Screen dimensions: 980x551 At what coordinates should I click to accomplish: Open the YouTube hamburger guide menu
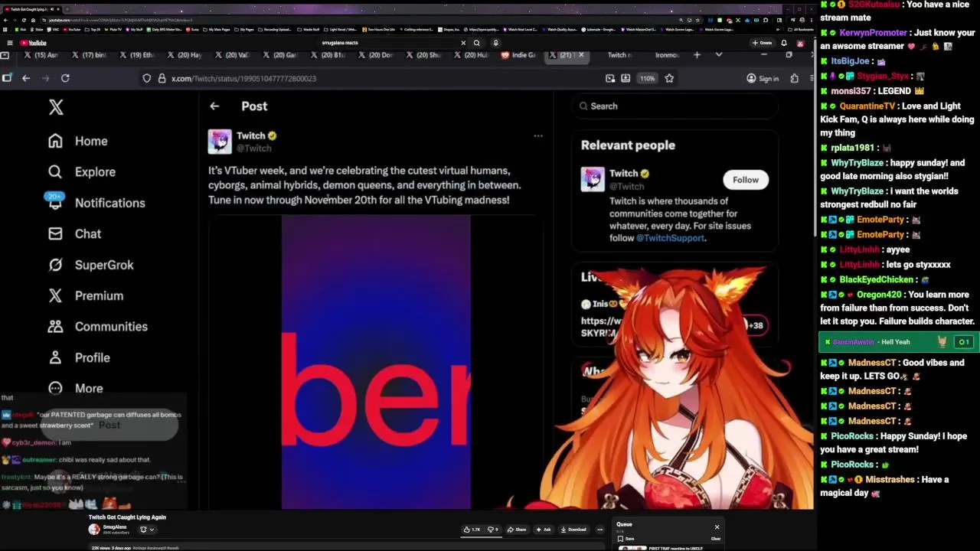9,43
